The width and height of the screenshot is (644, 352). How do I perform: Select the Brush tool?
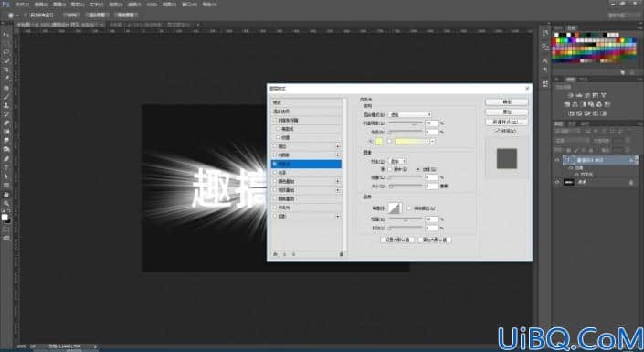5,97
